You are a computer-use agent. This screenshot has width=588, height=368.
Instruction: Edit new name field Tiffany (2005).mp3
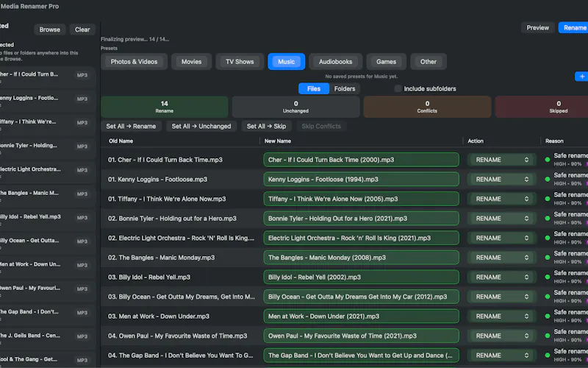click(x=361, y=199)
